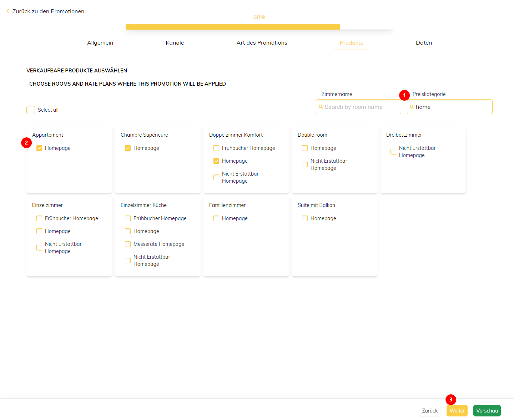Click the magnifier icon in Preiskategorie field
Screen dimensions: 514x420
point(412,107)
